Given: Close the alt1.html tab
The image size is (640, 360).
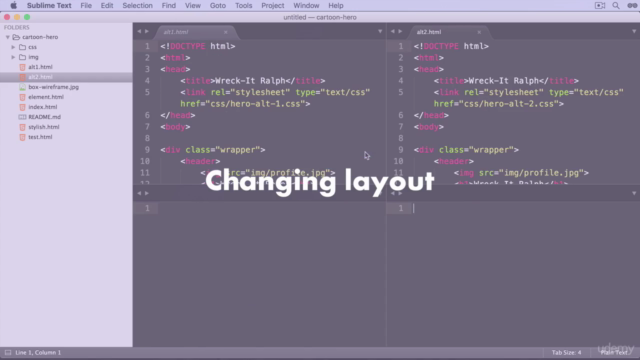Looking at the screenshot, I should pos(225,32).
